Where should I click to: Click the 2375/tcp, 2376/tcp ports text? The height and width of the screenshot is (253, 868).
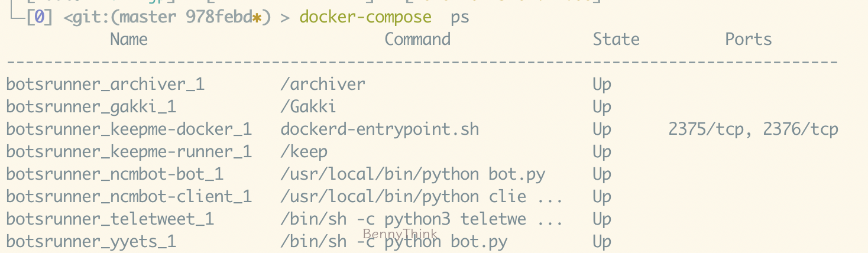point(753,129)
